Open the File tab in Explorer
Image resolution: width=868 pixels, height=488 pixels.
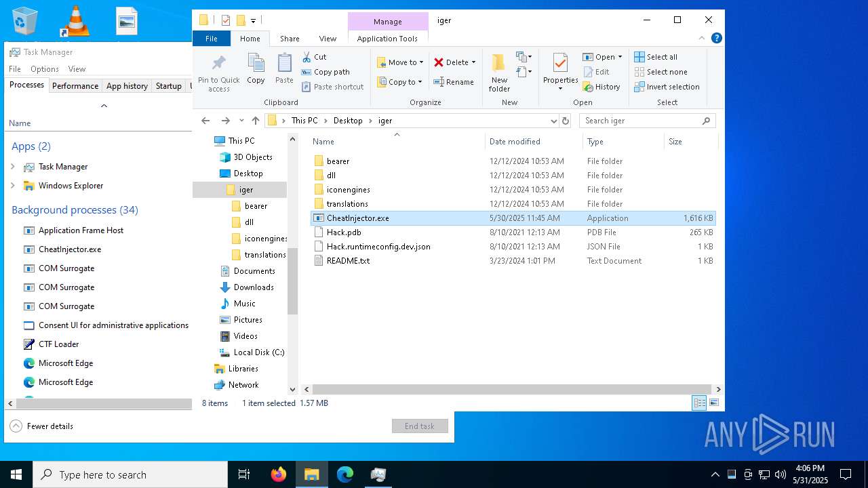212,39
